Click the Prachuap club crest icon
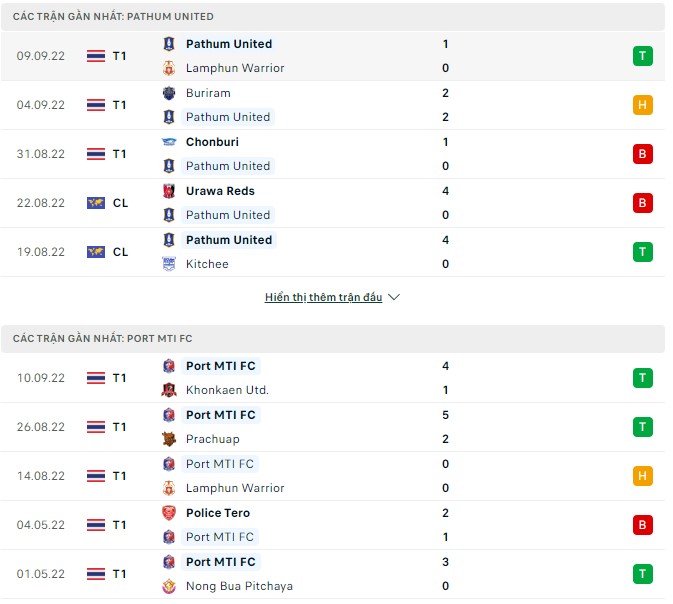The image size is (673, 604). click(169, 439)
